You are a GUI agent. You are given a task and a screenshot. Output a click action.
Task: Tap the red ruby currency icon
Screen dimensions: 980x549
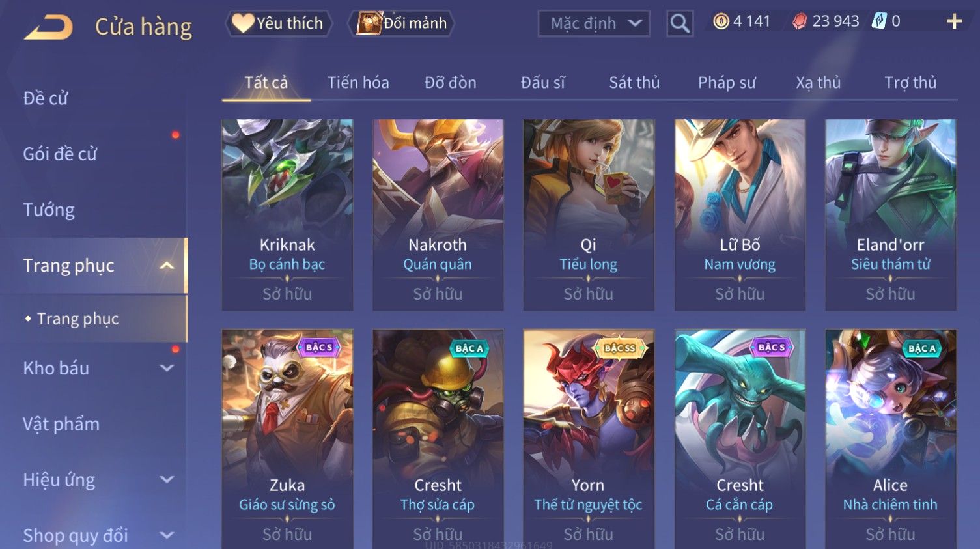coord(800,21)
